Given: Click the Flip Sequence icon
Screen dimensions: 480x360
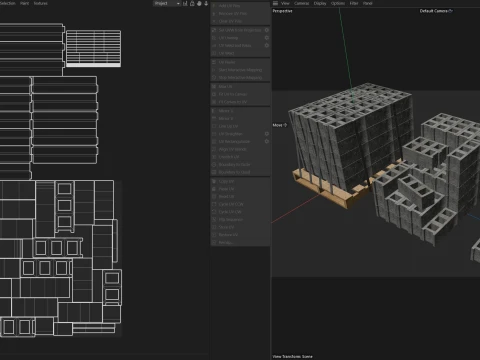Looking at the screenshot, I should pyautogui.click(x=214, y=219).
